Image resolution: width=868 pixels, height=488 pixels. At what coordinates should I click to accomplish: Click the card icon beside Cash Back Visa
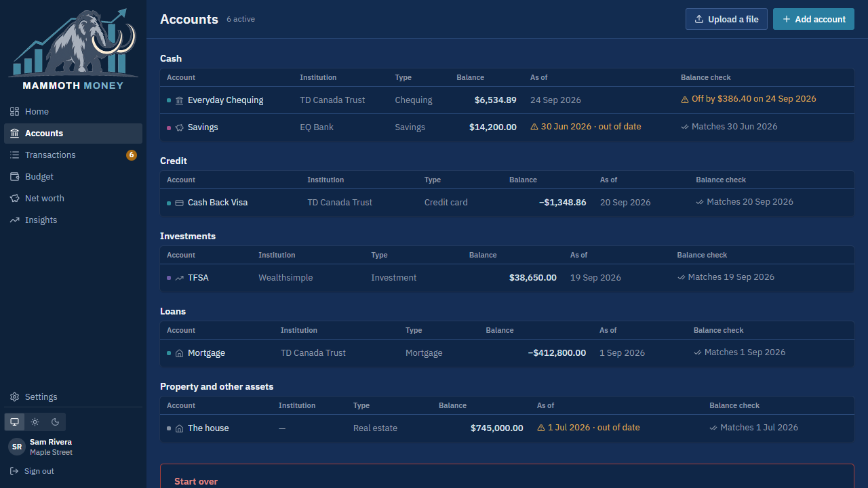coord(179,203)
